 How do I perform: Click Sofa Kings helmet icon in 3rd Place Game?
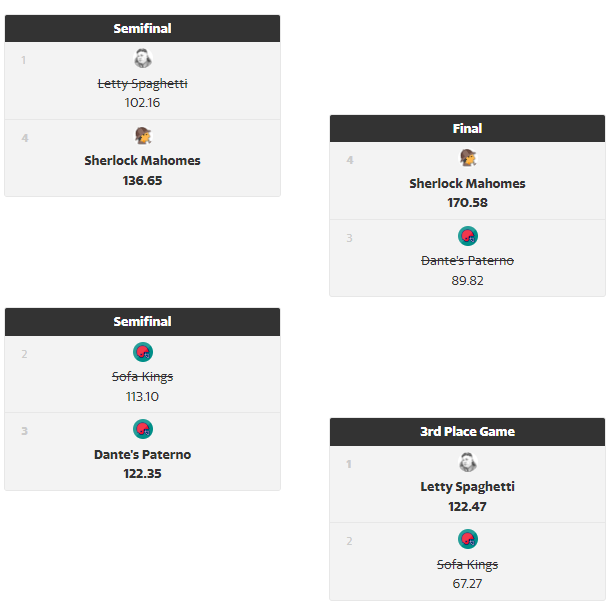point(468,539)
